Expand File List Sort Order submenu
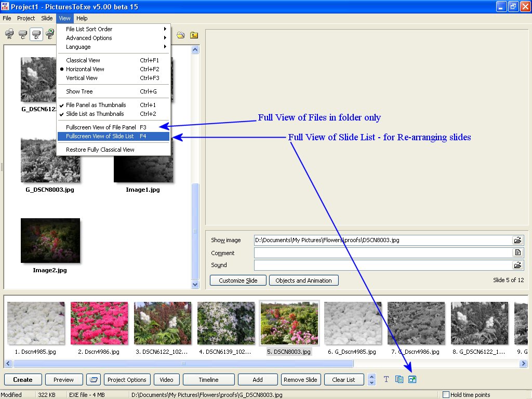 113,29
